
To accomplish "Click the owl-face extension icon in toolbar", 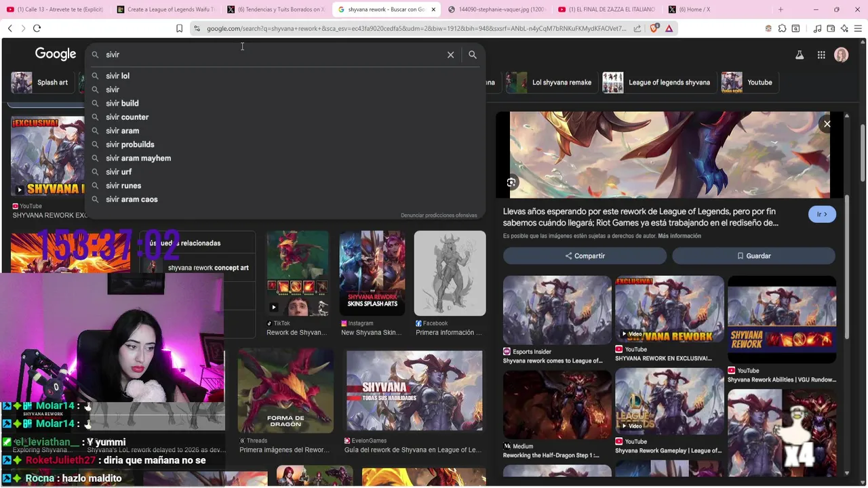I will coord(768,28).
